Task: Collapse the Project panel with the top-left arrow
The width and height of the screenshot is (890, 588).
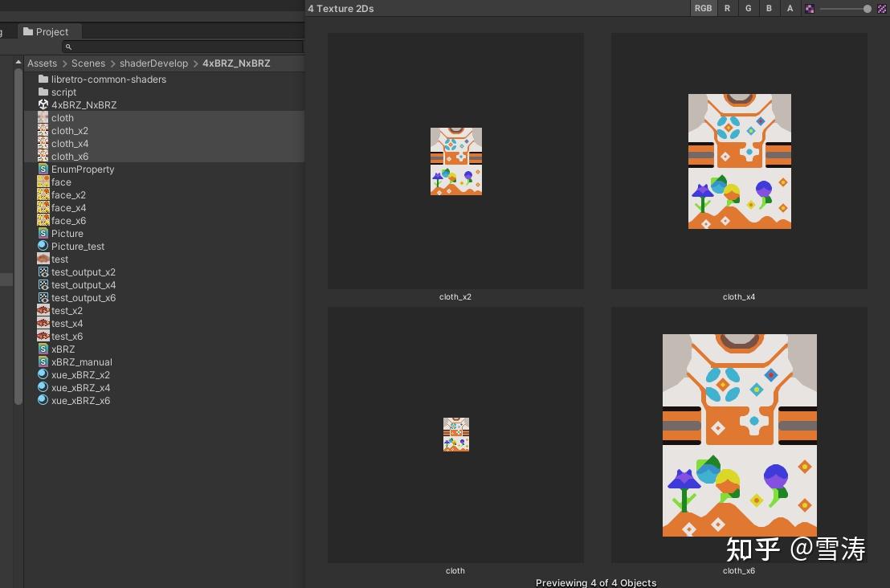Action: pyautogui.click(x=18, y=62)
